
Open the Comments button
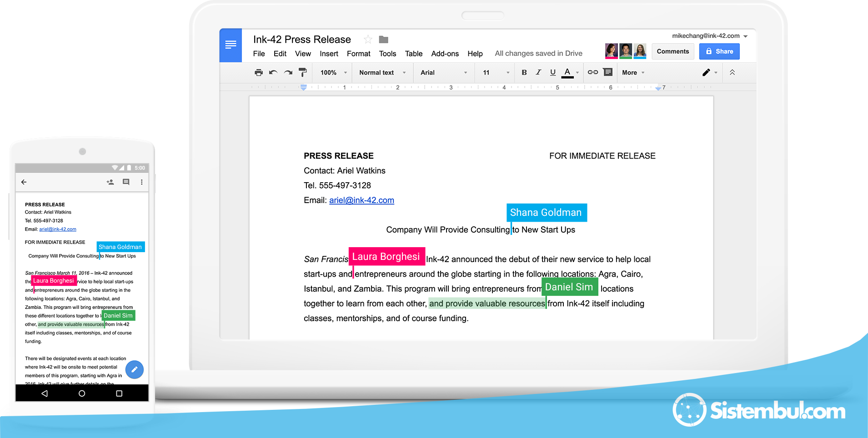(672, 51)
